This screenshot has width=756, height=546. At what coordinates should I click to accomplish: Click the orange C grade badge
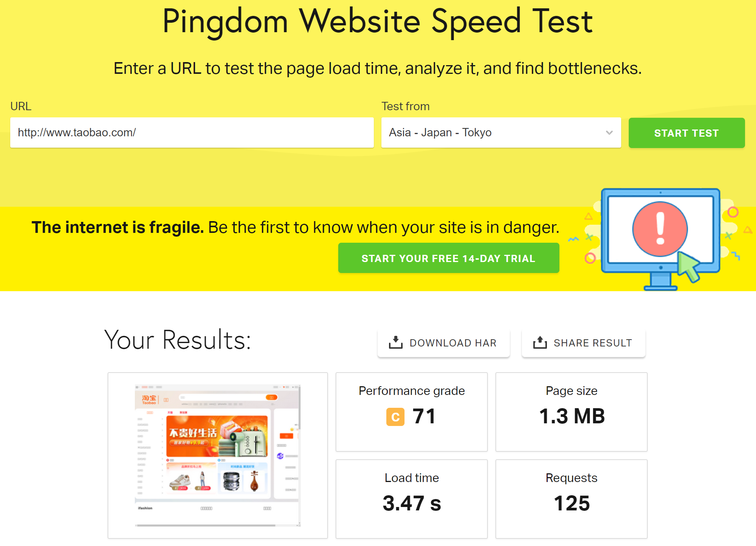pyautogui.click(x=395, y=417)
